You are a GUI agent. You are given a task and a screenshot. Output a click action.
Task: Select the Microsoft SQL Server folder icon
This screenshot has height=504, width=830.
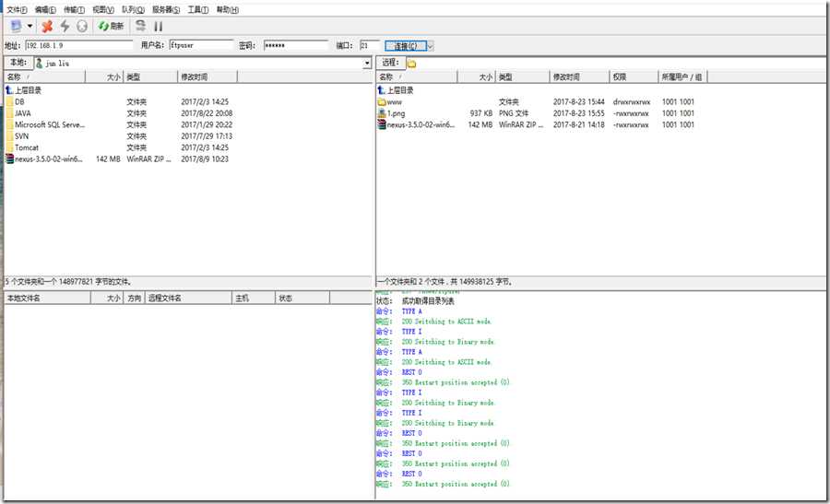9,124
